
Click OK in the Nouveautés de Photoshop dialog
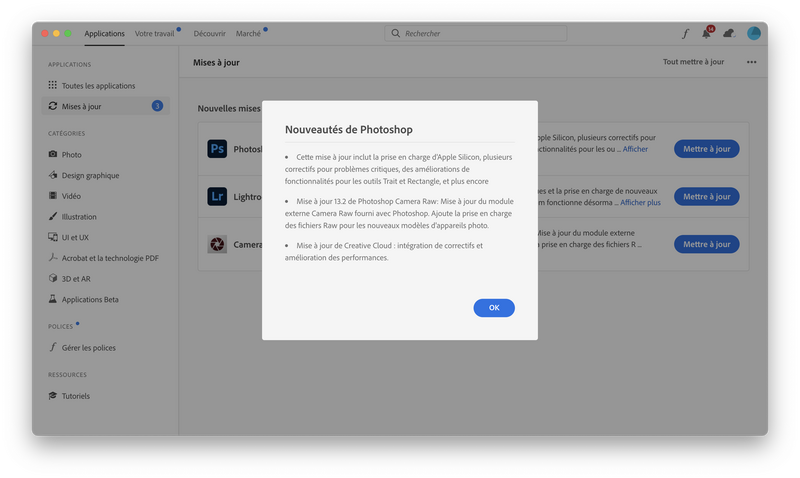[x=494, y=308]
